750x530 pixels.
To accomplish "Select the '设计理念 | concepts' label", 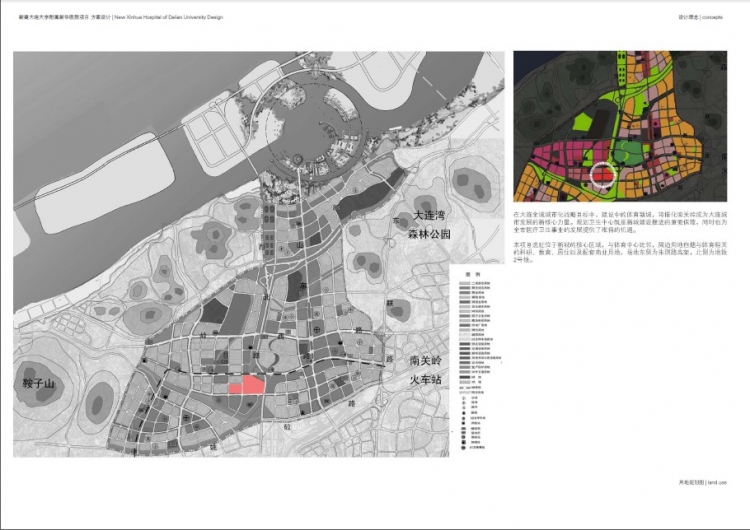I will (700, 17).
